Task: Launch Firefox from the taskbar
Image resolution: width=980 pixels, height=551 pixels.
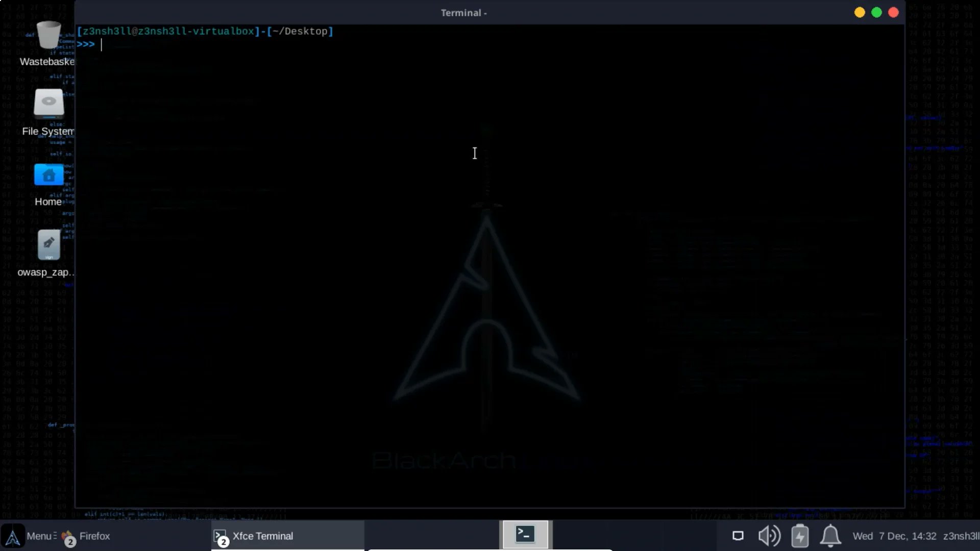Action: click(x=94, y=536)
